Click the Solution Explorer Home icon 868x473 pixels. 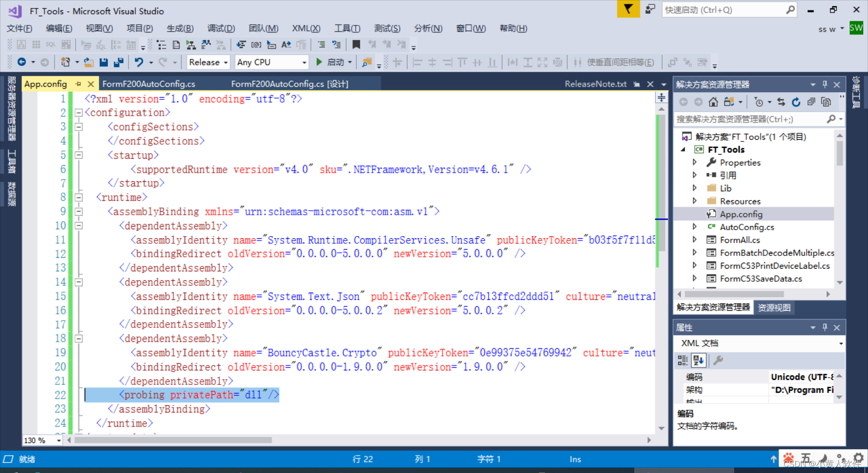tap(713, 102)
